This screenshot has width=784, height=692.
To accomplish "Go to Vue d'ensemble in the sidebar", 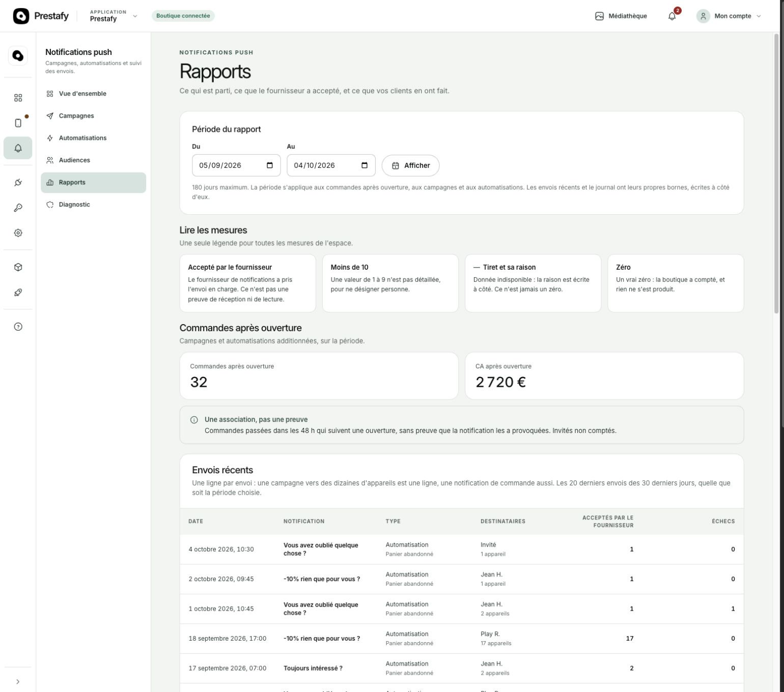I will (x=93, y=94).
